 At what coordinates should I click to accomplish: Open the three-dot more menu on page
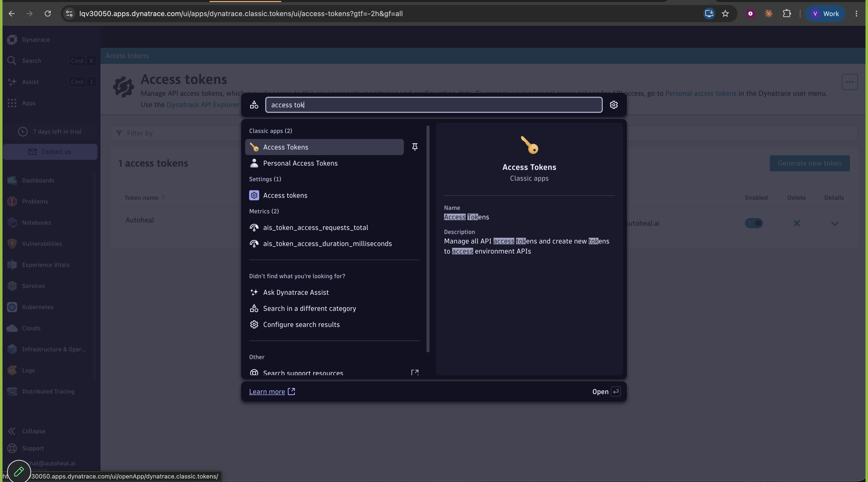pyautogui.click(x=849, y=82)
